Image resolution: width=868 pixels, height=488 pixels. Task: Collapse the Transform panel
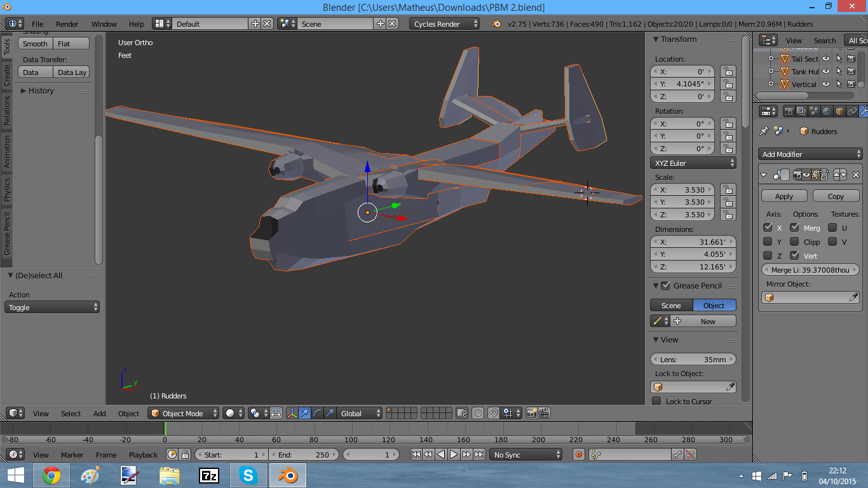point(656,39)
